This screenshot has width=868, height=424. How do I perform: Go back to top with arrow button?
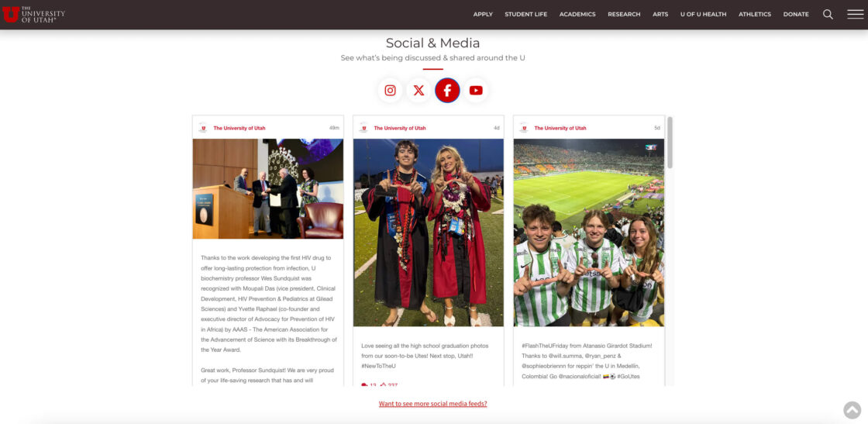[x=852, y=409]
